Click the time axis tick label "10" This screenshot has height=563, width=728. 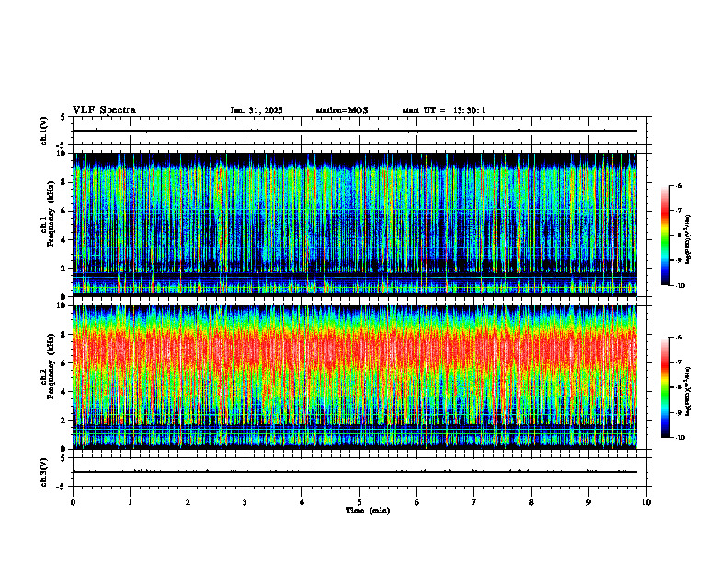pyautogui.click(x=646, y=502)
